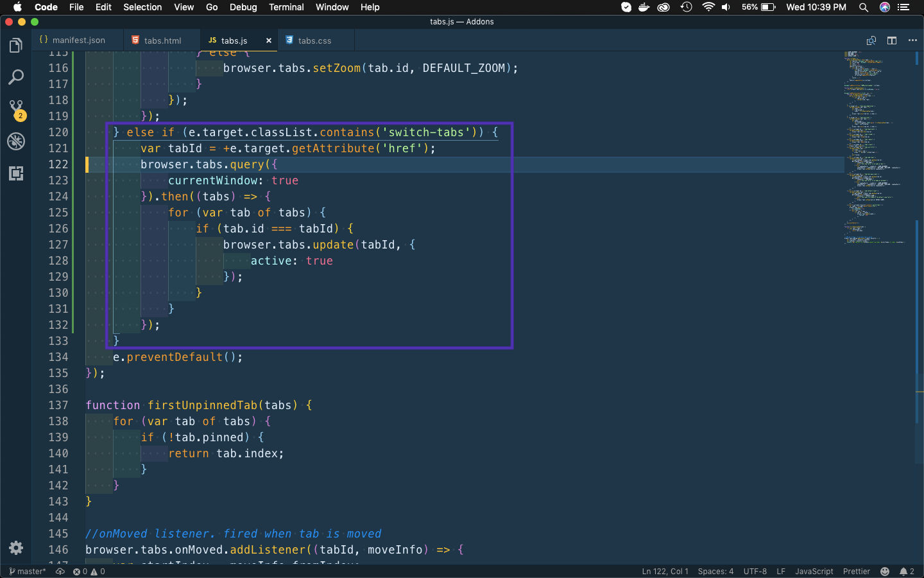Click the Time Machine menu bar icon

pyautogui.click(x=686, y=7)
